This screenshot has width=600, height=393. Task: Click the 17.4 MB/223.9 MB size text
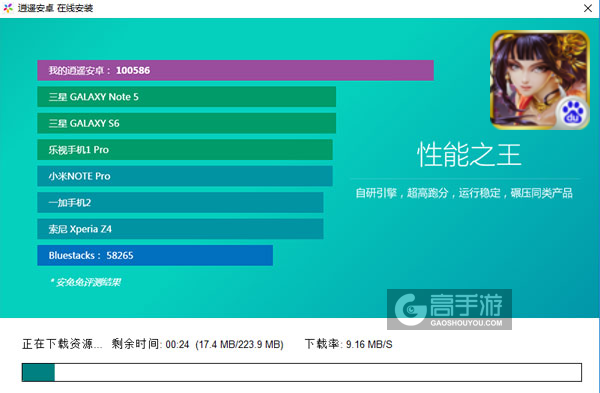point(239,344)
